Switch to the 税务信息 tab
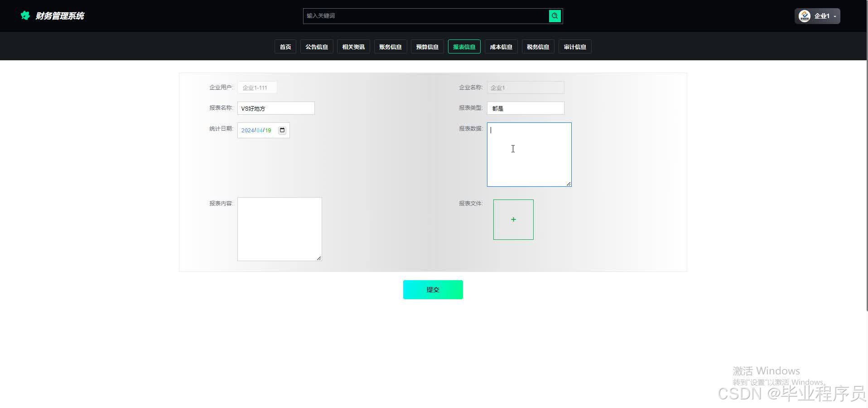 (538, 47)
